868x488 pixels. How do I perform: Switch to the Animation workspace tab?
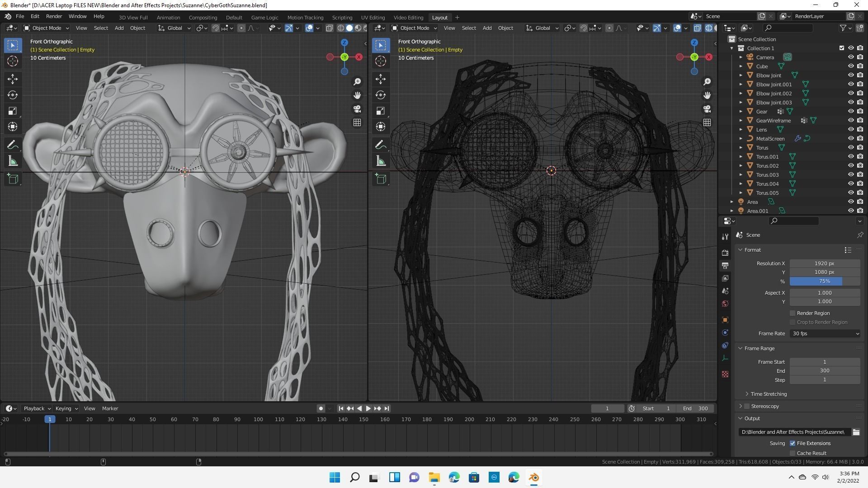(168, 17)
